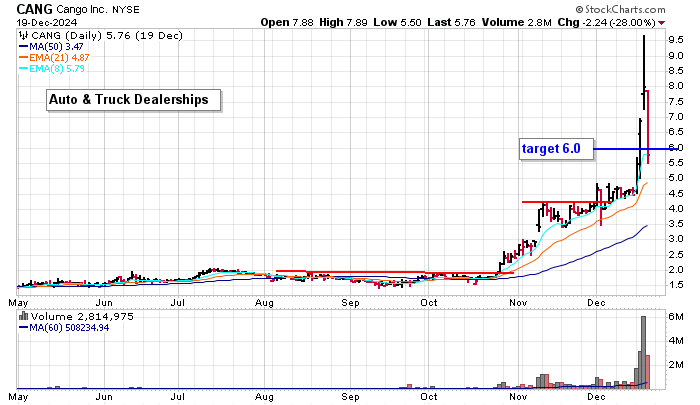The image size is (700, 405).
Task: Click the latest red volume bar
Action: (648, 372)
